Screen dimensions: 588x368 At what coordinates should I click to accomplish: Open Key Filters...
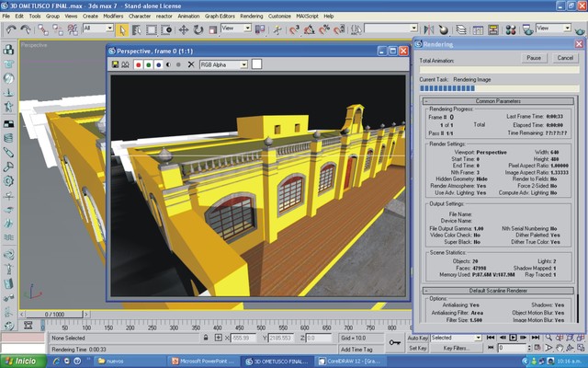[456, 348]
